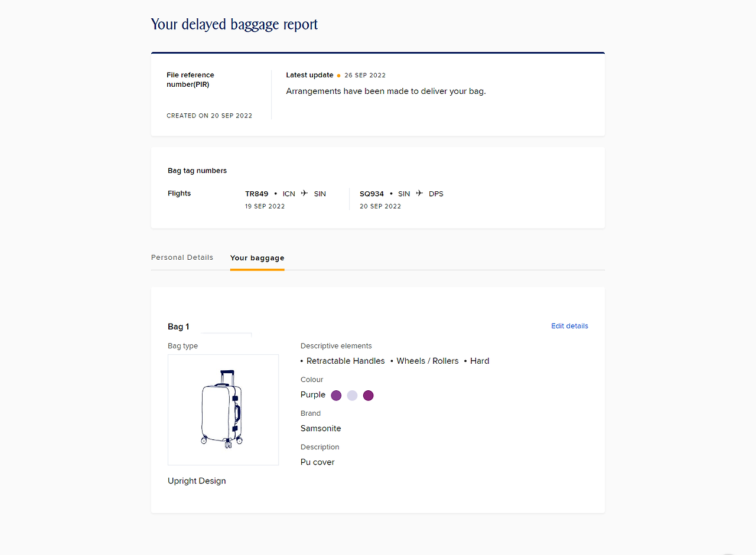The width and height of the screenshot is (756, 555).
Task: Select the bullet point before Retractable Handles
Action: [x=302, y=361]
